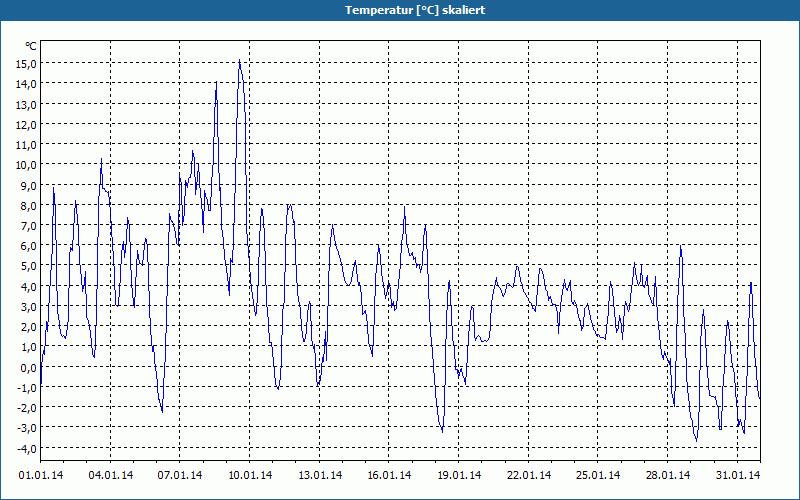Image resolution: width=800 pixels, height=500 pixels.
Task: Click the -2,0 value on the Y axis
Action: [x=27, y=408]
